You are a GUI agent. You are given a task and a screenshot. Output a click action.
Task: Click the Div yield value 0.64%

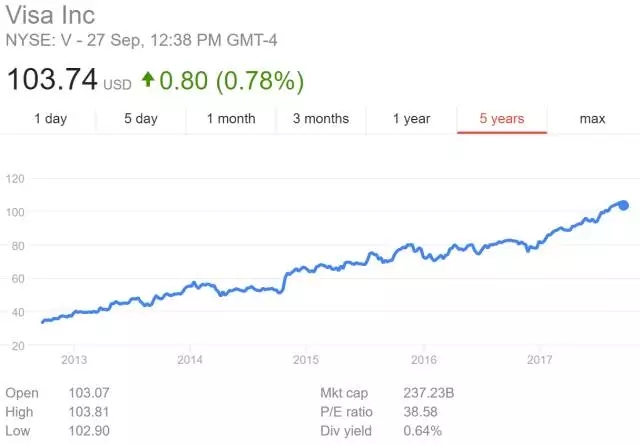(422, 431)
